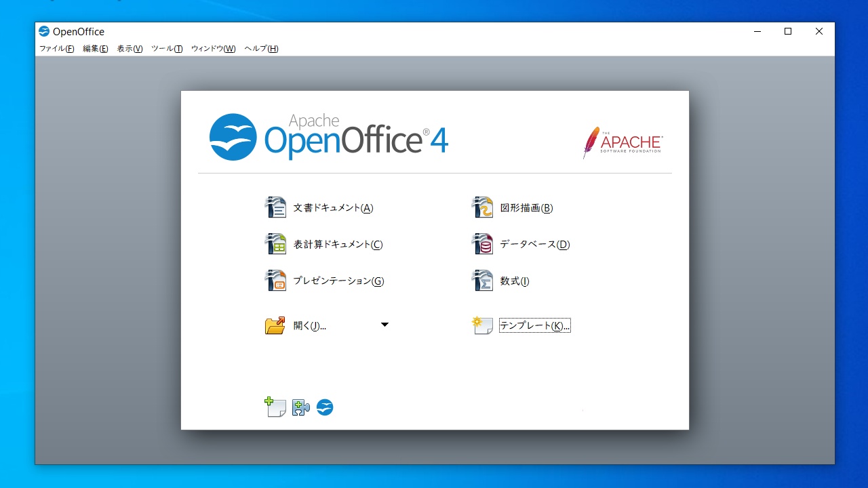868x488 pixels.
Task: Minimize the OpenOffice window
Action: (x=757, y=31)
